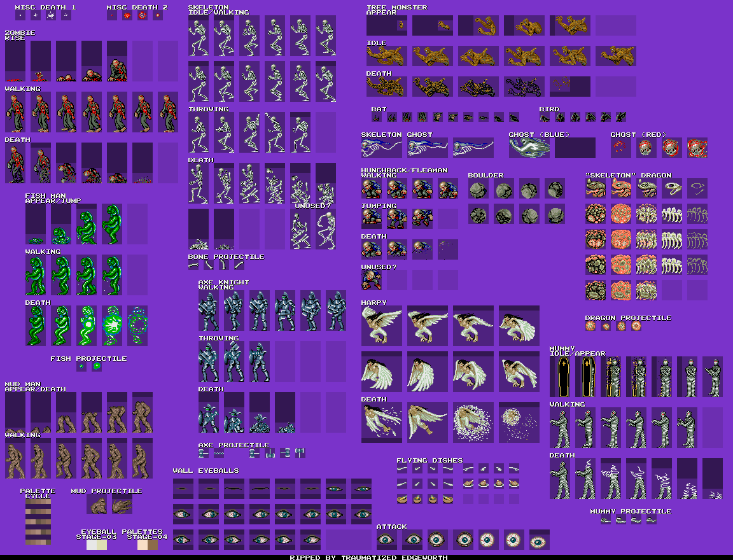Image resolution: width=733 pixels, height=560 pixels.
Task: Click the 'HARPY' heading
Action: 374,302
